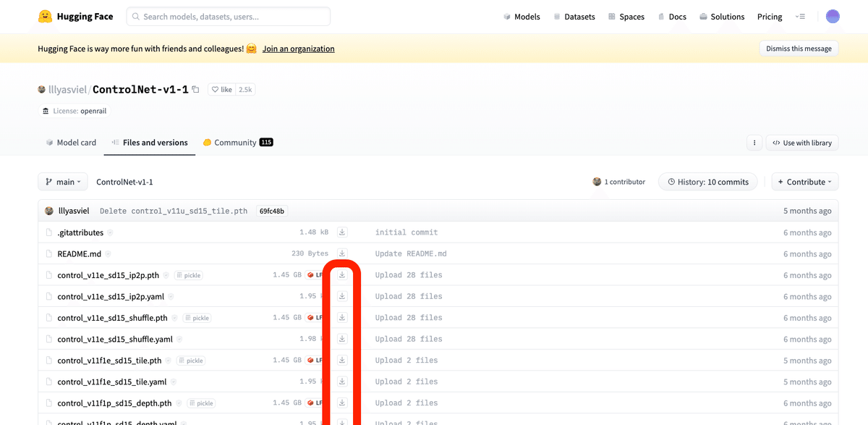Screen dimensions: 868x425
Task: Click the safety scan icon beside README.md
Action: tap(108, 254)
